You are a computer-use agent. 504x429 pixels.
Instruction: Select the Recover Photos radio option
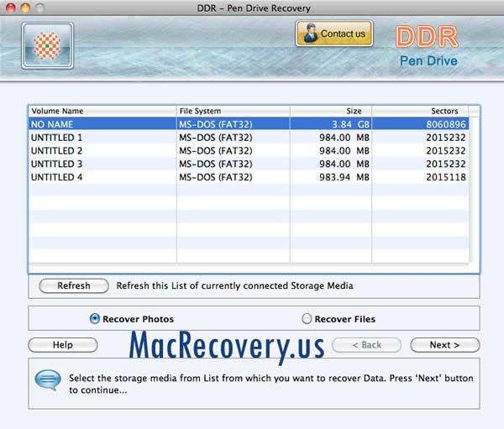point(132,319)
